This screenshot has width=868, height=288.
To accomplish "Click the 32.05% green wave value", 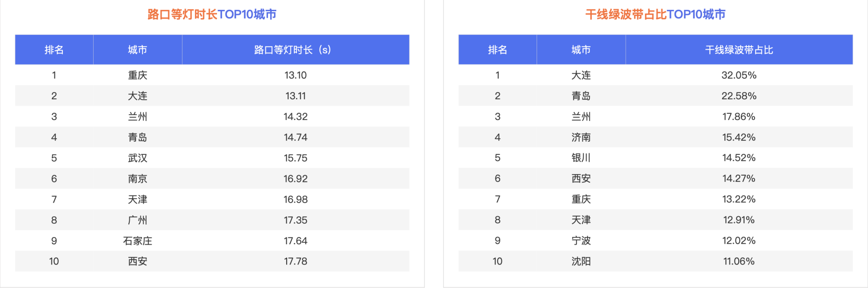I will click(x=739, y=75).
